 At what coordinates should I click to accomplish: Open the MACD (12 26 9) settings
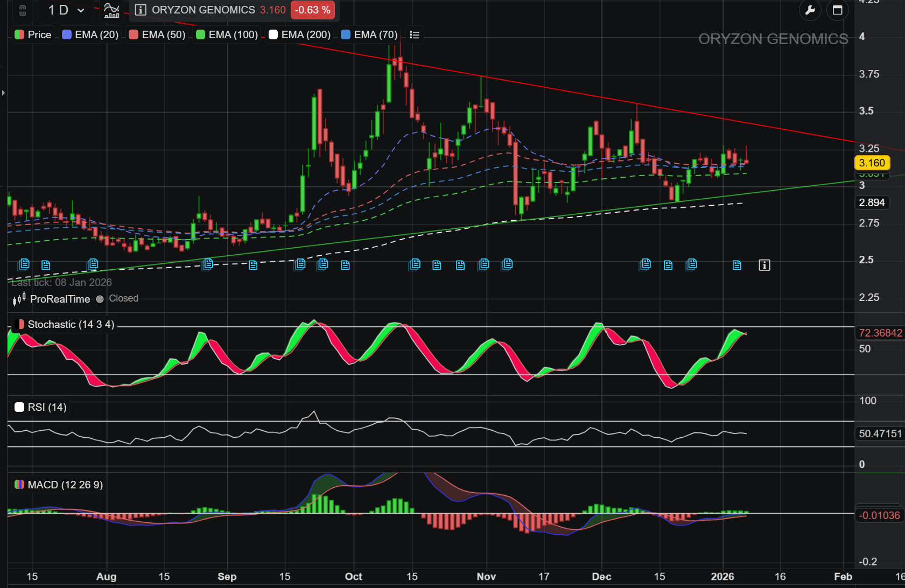(x=59, y=485)
